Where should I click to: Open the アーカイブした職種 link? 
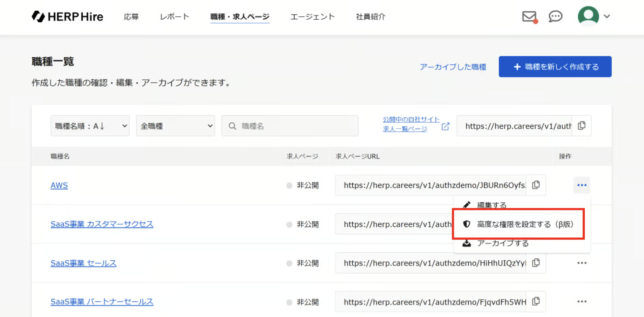pos(453,67)
